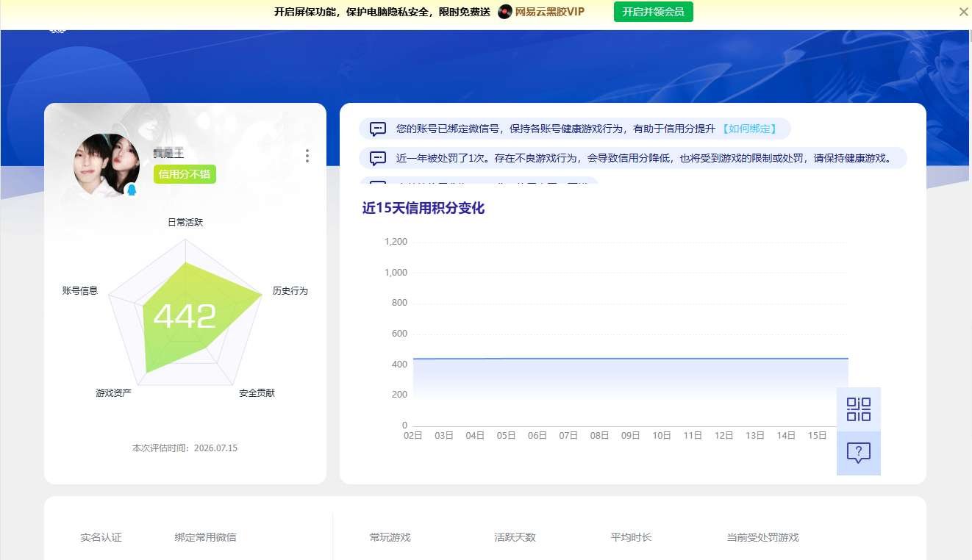Click the 活跃天数 label
The image size is (972, 560).
point(515,537)
